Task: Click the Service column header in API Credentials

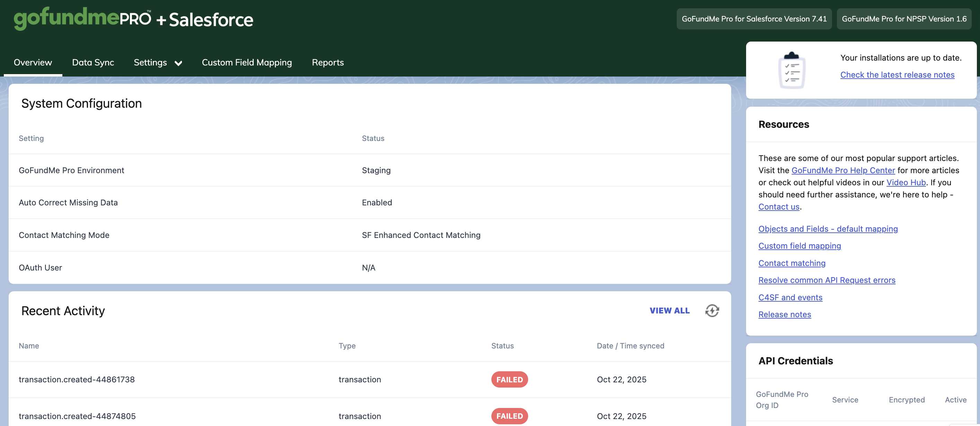Action: pos(845,399)
